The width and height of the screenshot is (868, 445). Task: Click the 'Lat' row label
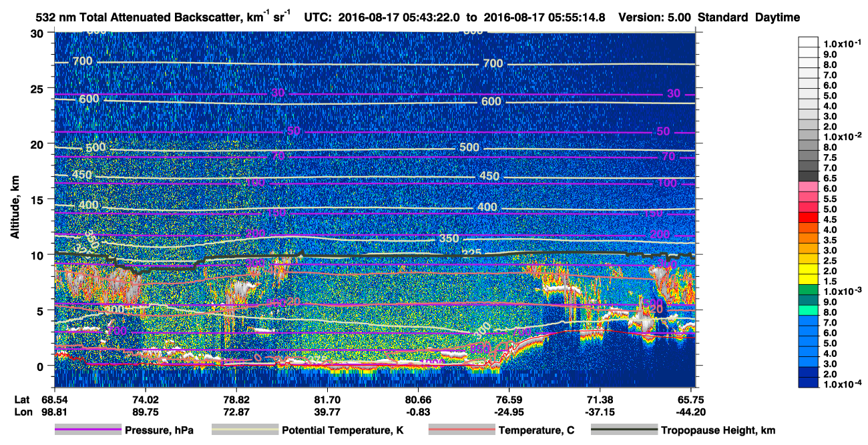[x=23, y=400]
